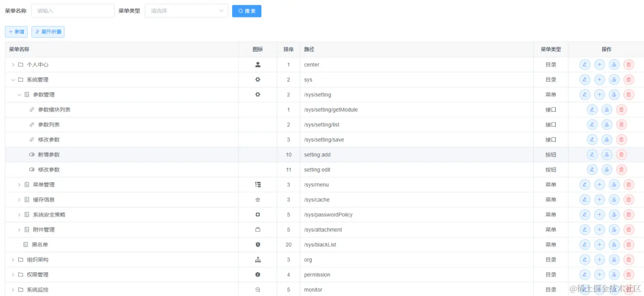This screenshot has width=644, height=296.
Task: Expand the 组织架构 tree node
Action: 13,260
